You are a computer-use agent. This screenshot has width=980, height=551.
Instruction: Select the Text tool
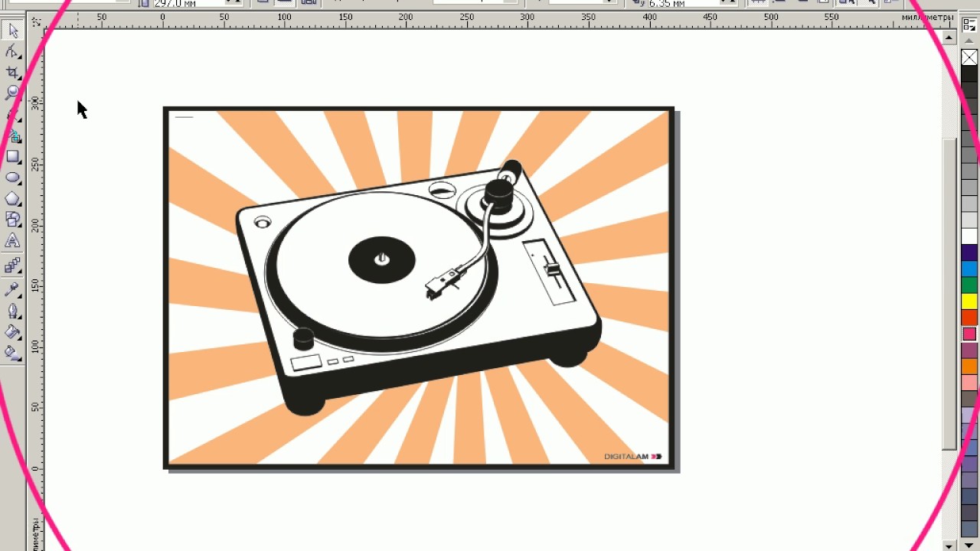13,241
